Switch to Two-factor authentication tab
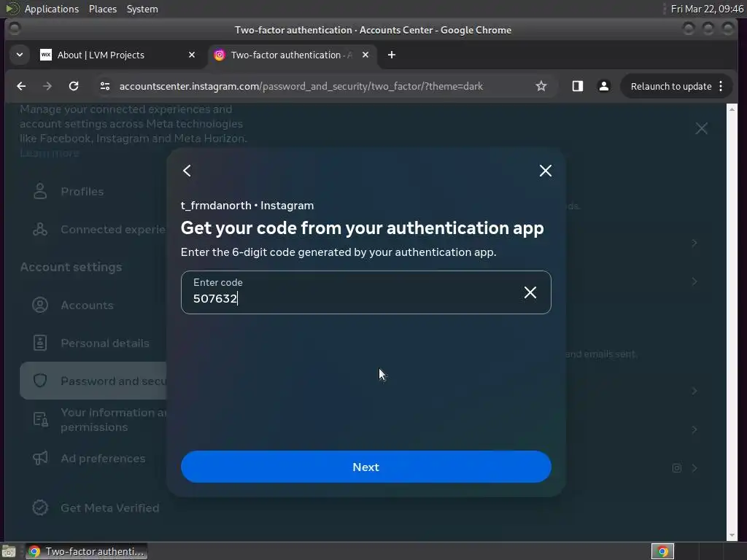Screen dimensions: 747x560 pyautogui.click(x=292, y=55)
